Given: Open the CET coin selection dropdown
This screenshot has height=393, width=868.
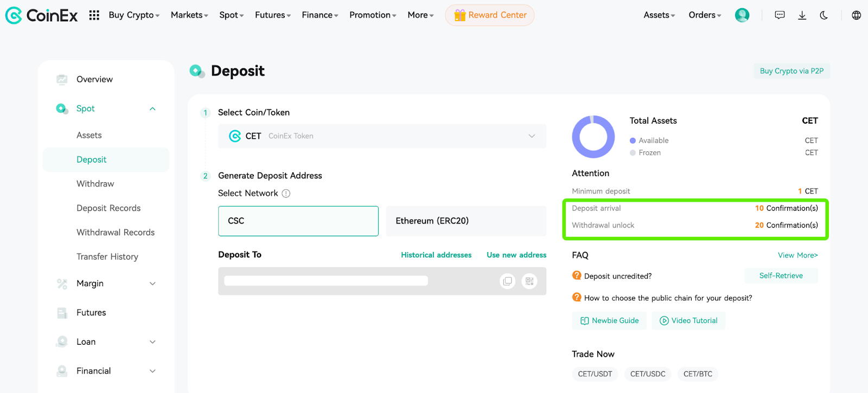Looking at the screenshot, I should 382,136.
